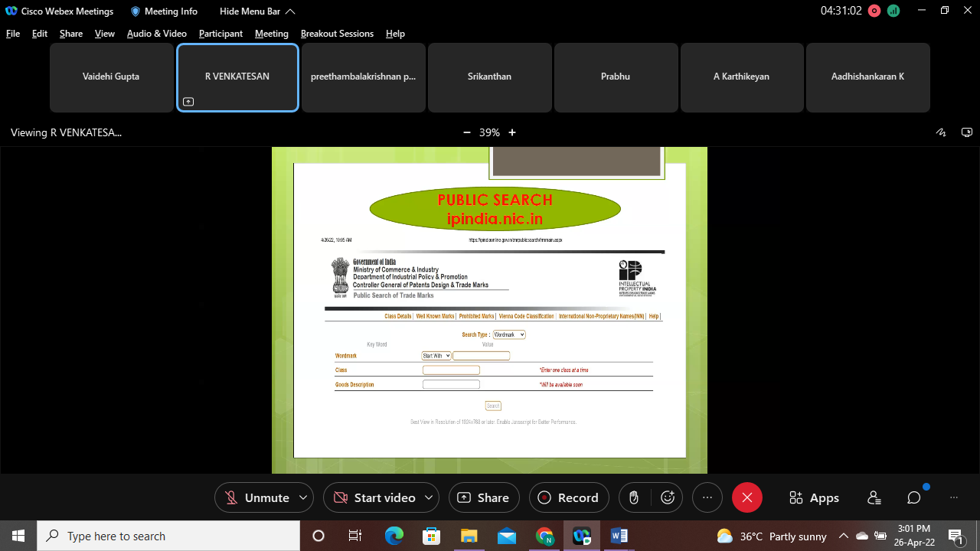
Task: Open File Explorer from taskbar
Action: coord(469,536)
